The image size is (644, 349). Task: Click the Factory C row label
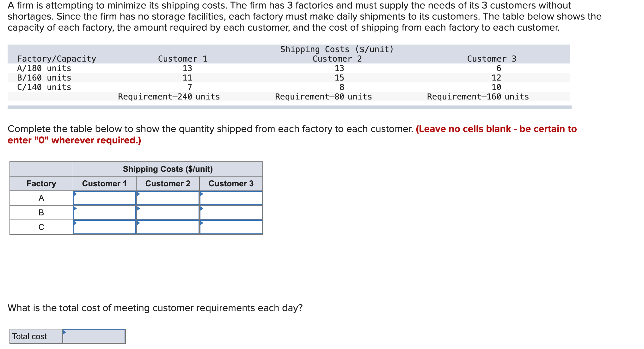pos(41,227)
